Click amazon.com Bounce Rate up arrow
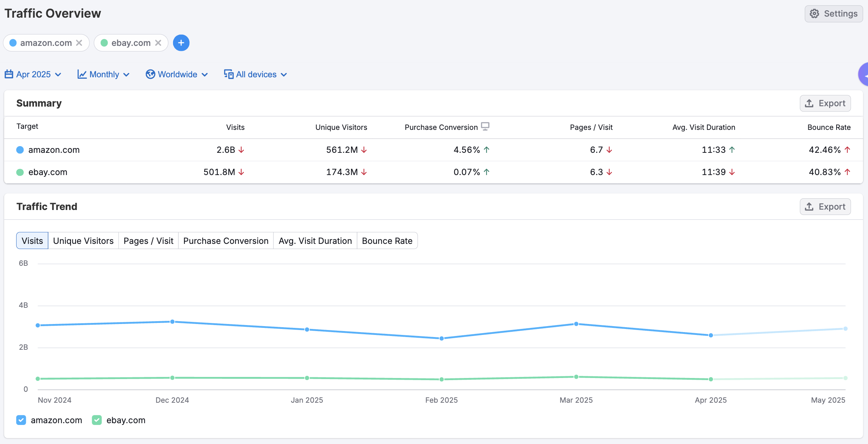868x444 pixels. 848,150
